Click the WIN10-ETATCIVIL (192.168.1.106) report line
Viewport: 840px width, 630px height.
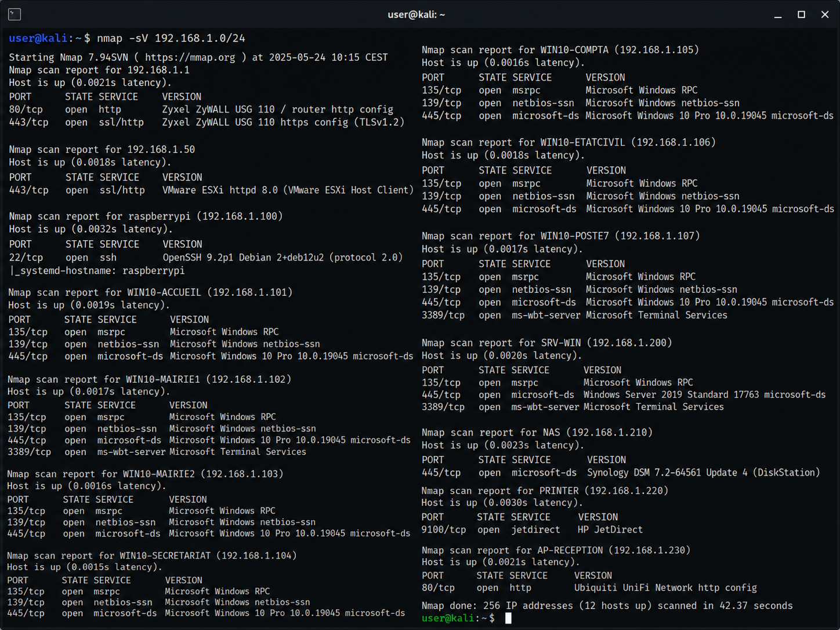pyautogui.click(x=569, y=143)
